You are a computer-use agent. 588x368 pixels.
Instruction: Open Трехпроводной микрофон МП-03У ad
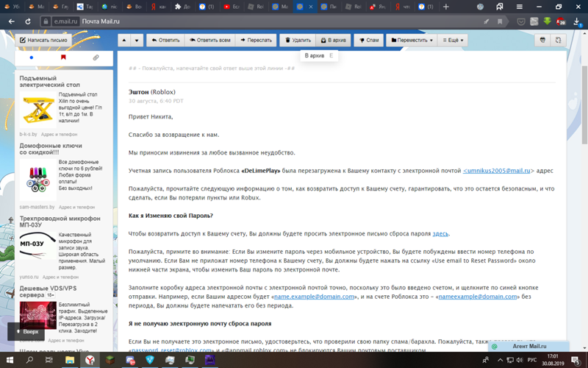60,222
